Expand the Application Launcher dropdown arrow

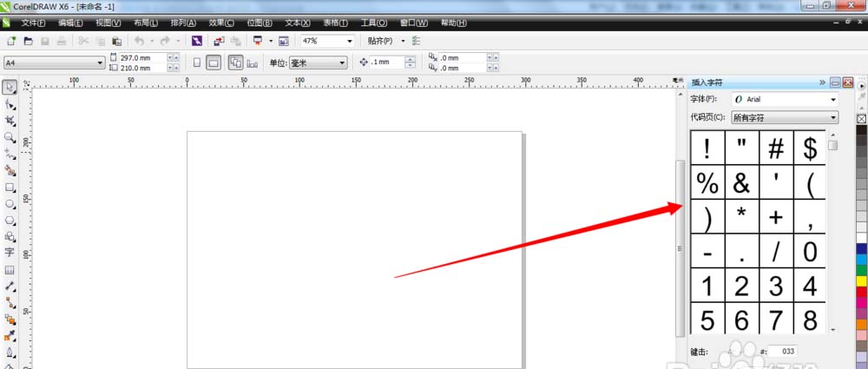271,41
